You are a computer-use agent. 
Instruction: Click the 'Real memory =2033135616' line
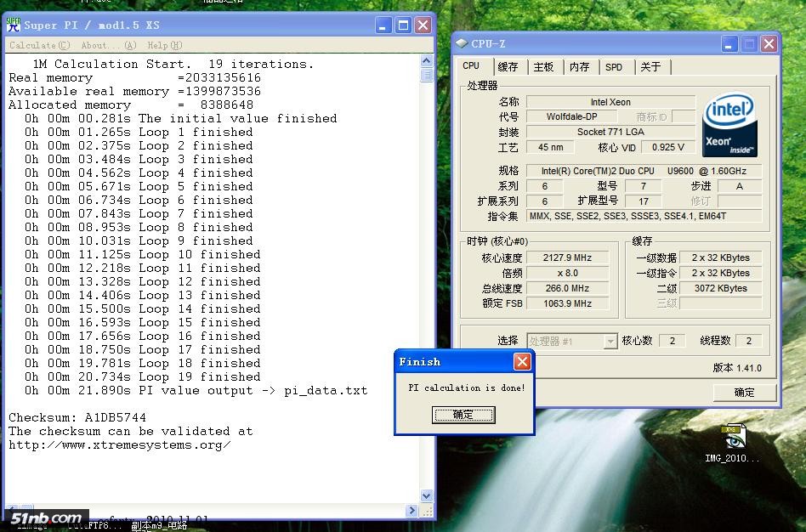[134, 78]
